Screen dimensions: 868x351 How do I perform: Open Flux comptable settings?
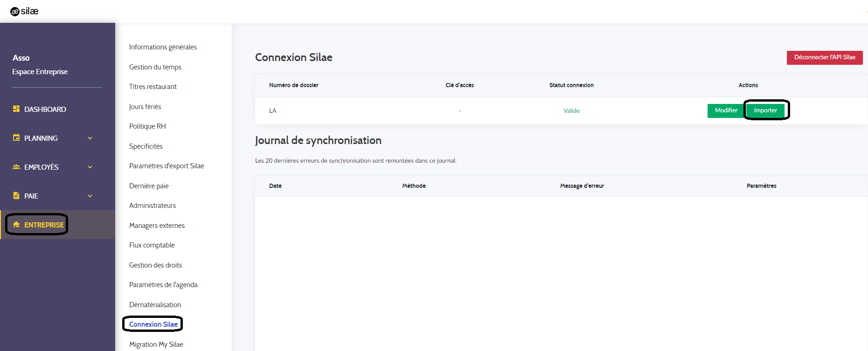pos(152,245)
